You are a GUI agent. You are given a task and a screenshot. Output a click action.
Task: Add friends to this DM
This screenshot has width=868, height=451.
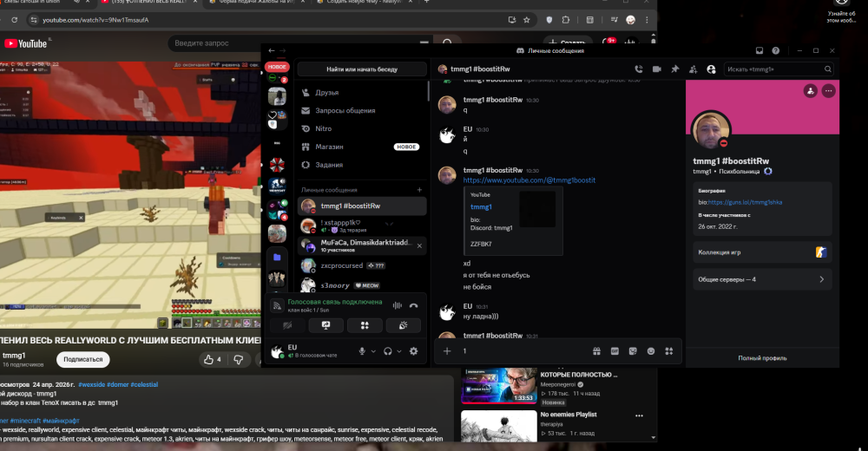693,69
